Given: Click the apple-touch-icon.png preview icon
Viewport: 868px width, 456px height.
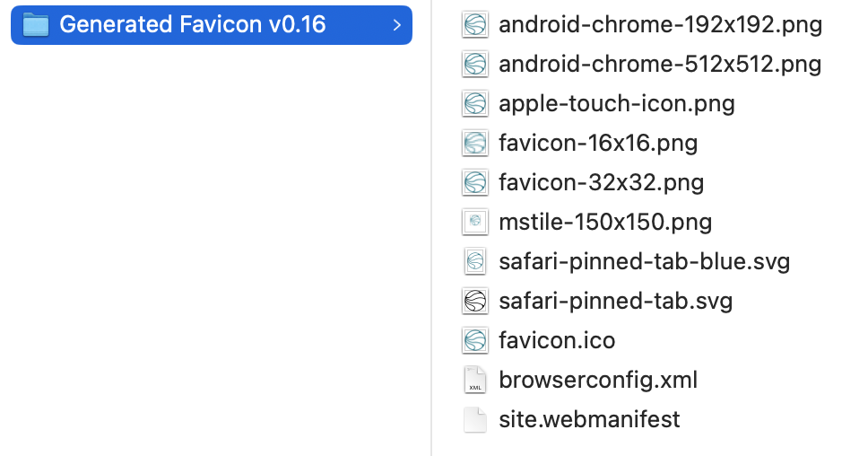Looking at the screenshot, I should 475,103.
